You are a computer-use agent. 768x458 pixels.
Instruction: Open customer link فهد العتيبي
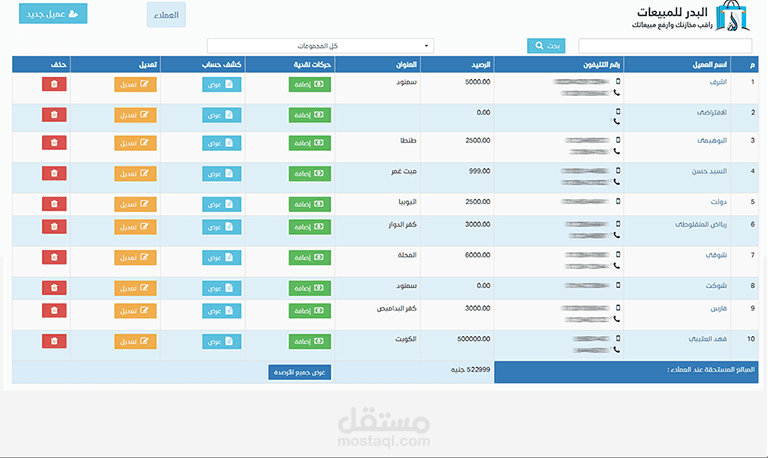(708, 338)
